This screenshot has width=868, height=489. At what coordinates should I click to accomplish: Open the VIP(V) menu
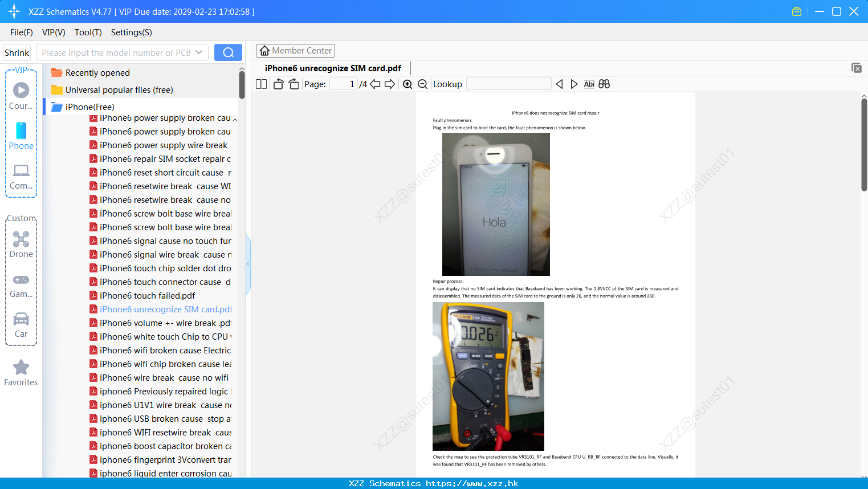54,32
